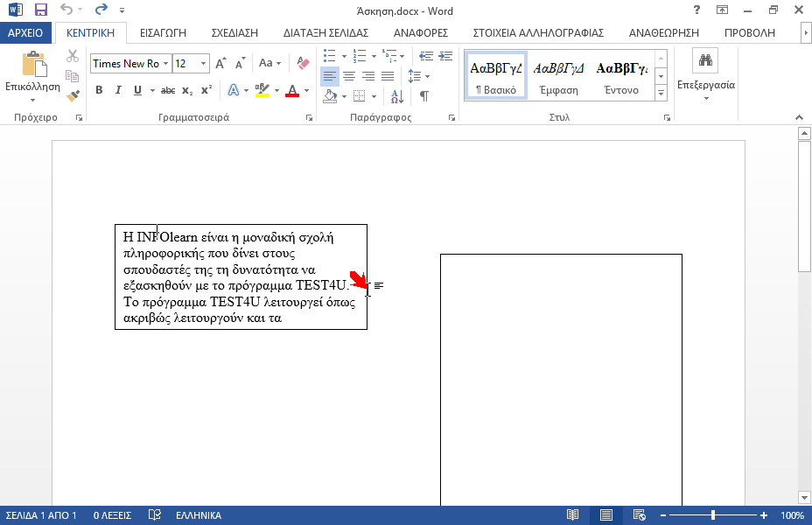Switch to the ΕΙΣΑΓΩΓΗ tab
This screenshot has width=812, height=525.
click(163, 32)
